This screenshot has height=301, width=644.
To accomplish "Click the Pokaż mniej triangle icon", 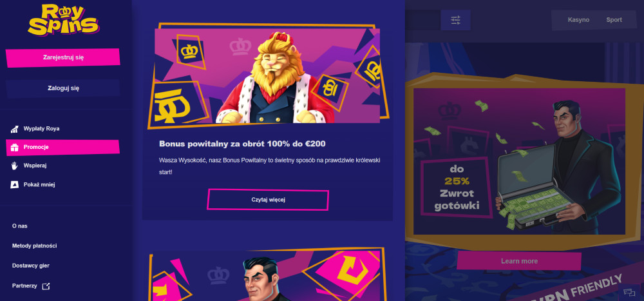I will point(14,184).
